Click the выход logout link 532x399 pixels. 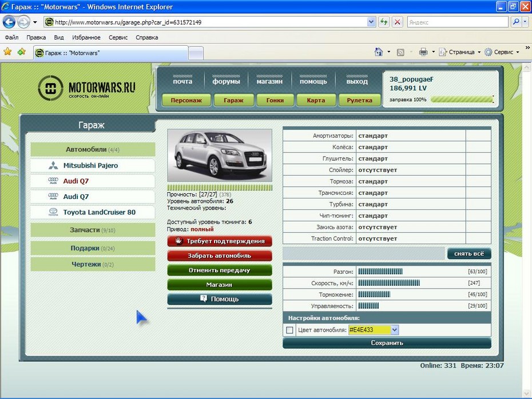tap(357, 81)
